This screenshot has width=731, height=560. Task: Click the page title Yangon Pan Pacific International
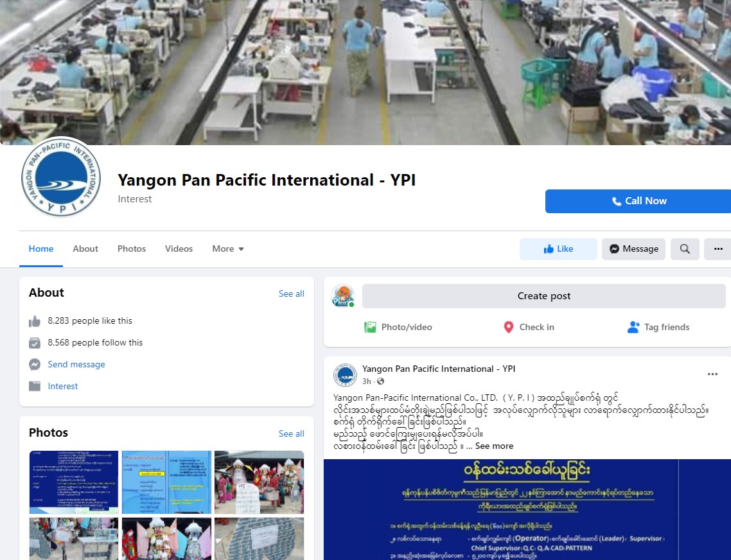[267, 180]
